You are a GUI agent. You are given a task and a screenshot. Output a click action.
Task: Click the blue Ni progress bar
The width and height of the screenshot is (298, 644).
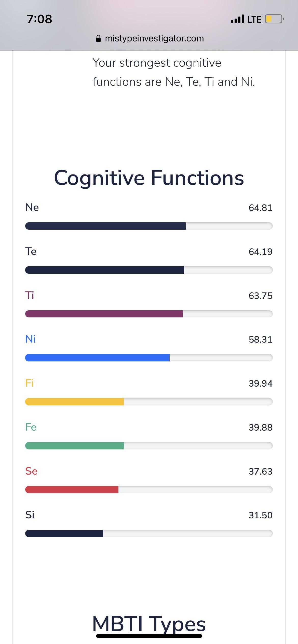[x=149, y=358]
